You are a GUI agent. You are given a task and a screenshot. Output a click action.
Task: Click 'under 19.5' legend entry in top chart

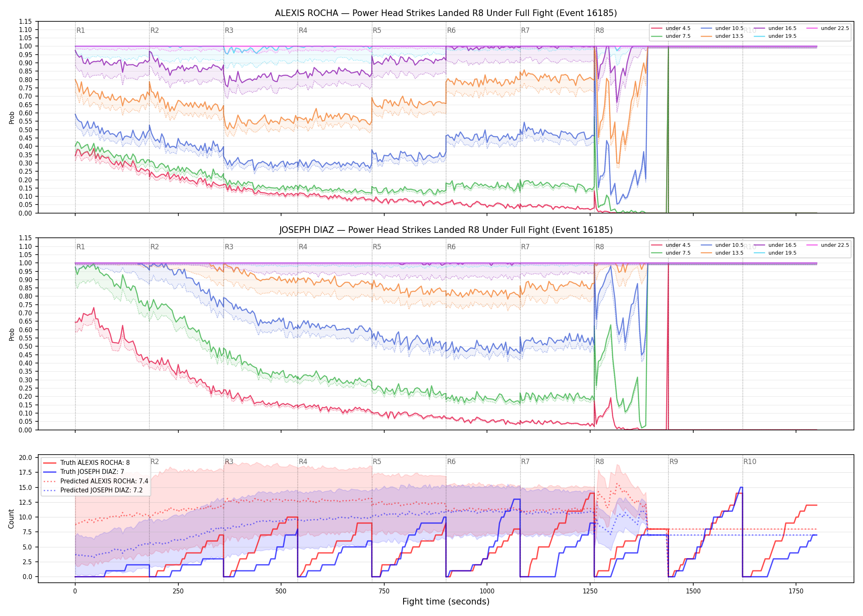(x=775, y=36)
